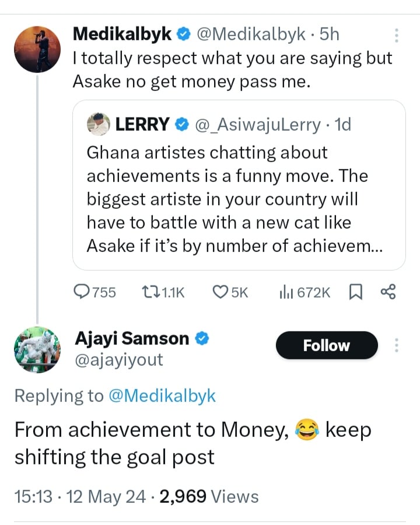Bookmark the Medikalbyk tweet
The height and width of the screenshot is (525, 420).
coord(355,292)
